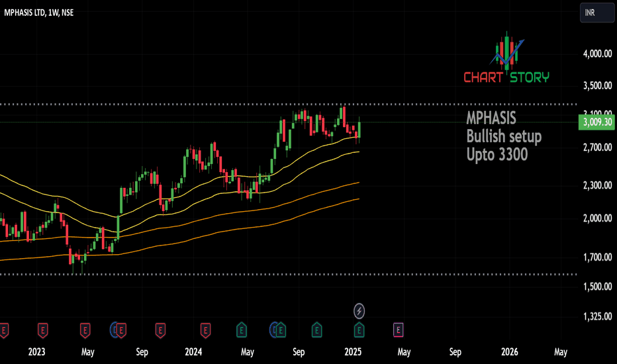Click the 1,700.00 price axis label
The width and height of the screenshot is (617, 364).
click(597, 257)
